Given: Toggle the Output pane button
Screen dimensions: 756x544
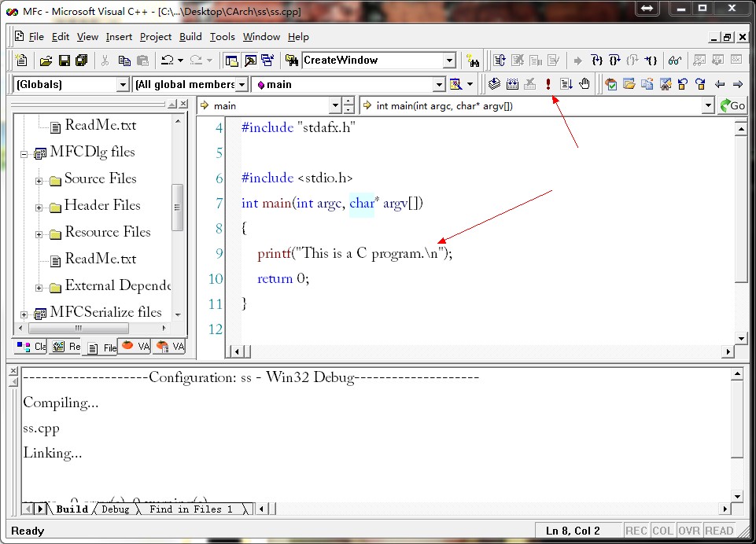Looking at the screenshot, I should [x=250, y=61].
